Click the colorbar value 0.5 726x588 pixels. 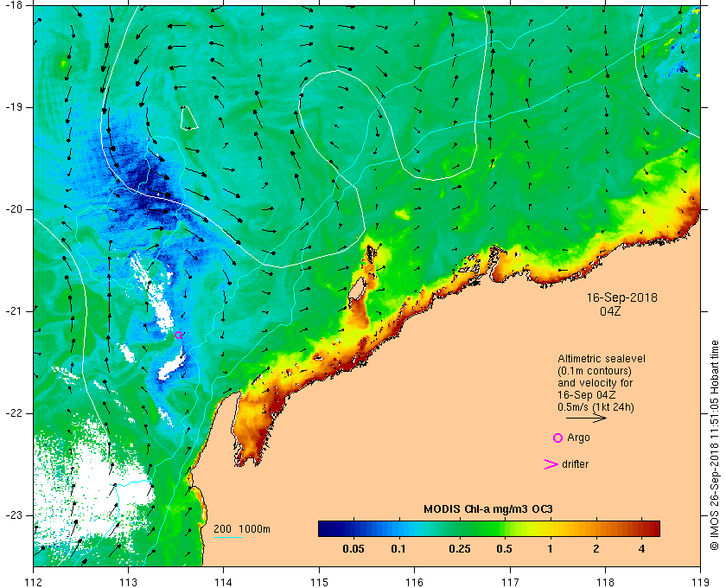click(x=504, y=550)
